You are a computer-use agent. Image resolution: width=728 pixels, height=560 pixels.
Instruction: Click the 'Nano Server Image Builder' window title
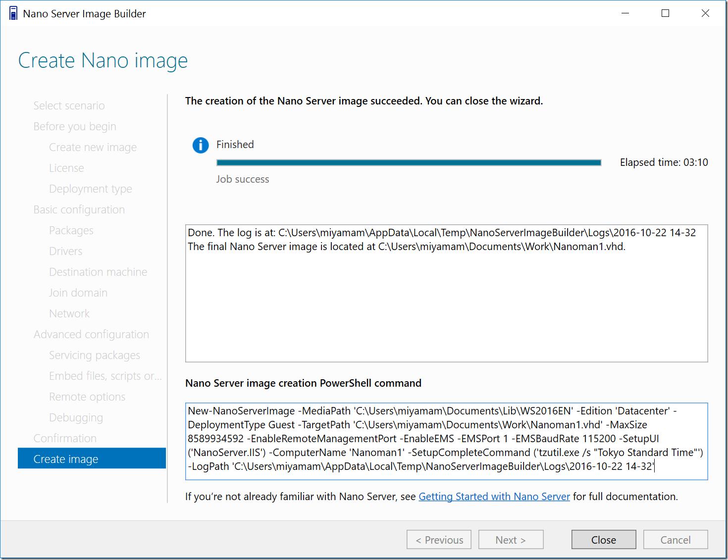point(84,14)
